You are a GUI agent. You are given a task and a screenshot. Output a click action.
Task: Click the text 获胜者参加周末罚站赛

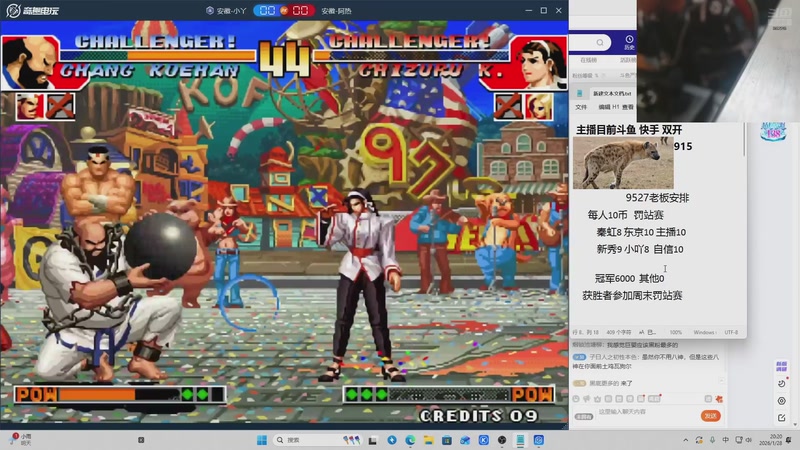tap(632, 295)
